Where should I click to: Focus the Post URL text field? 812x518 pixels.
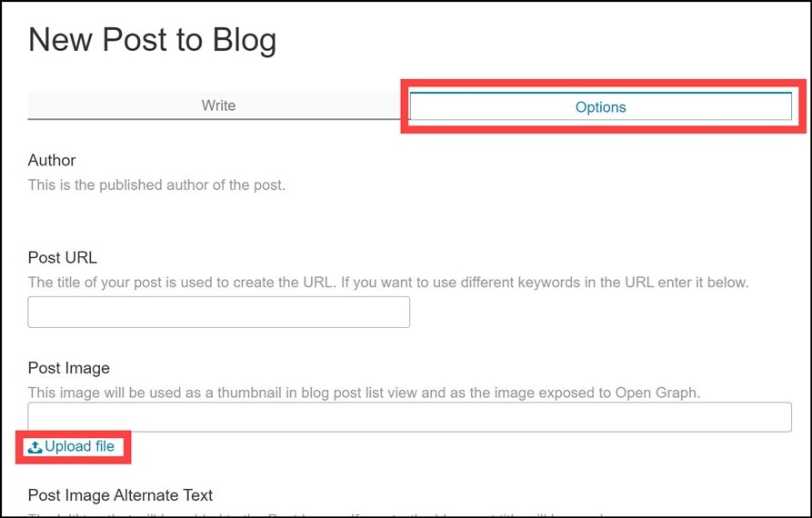coord(218,312)
